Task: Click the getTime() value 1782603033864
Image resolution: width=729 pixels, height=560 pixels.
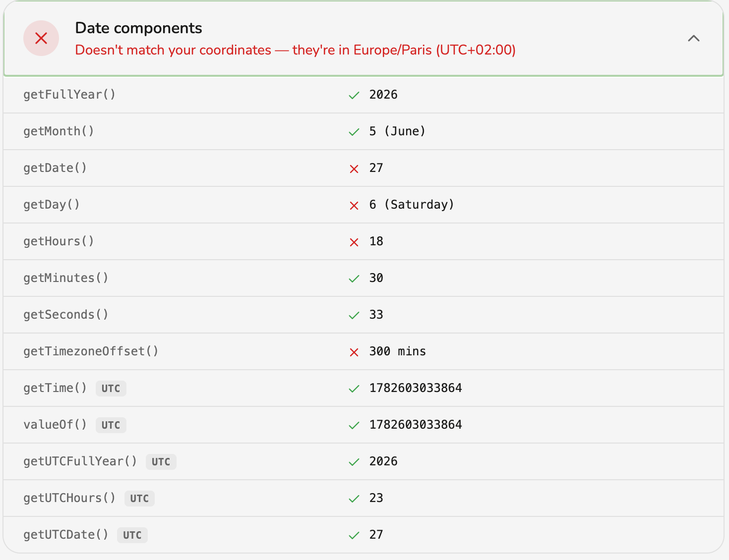Action: (x=416, y=388)
